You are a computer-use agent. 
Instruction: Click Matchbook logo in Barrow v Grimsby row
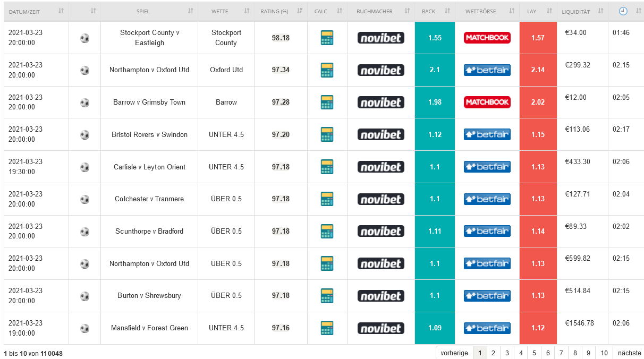coord(487,102)
